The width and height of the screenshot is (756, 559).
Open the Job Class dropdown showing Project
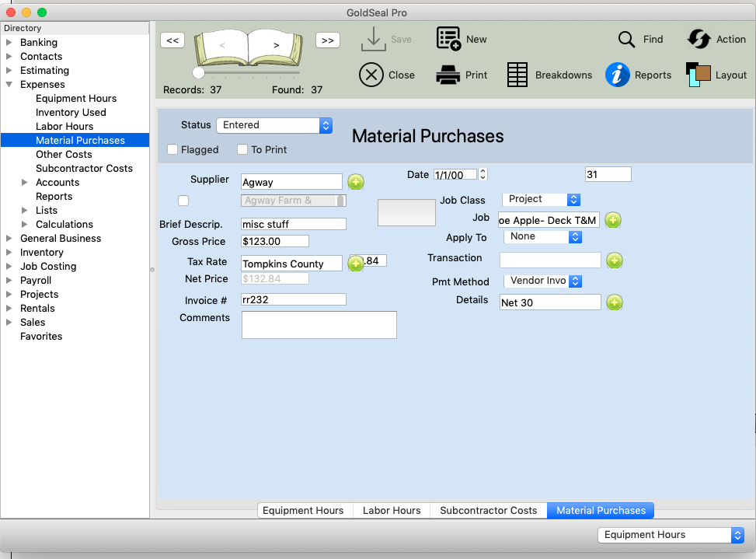[x=541, y=199]
